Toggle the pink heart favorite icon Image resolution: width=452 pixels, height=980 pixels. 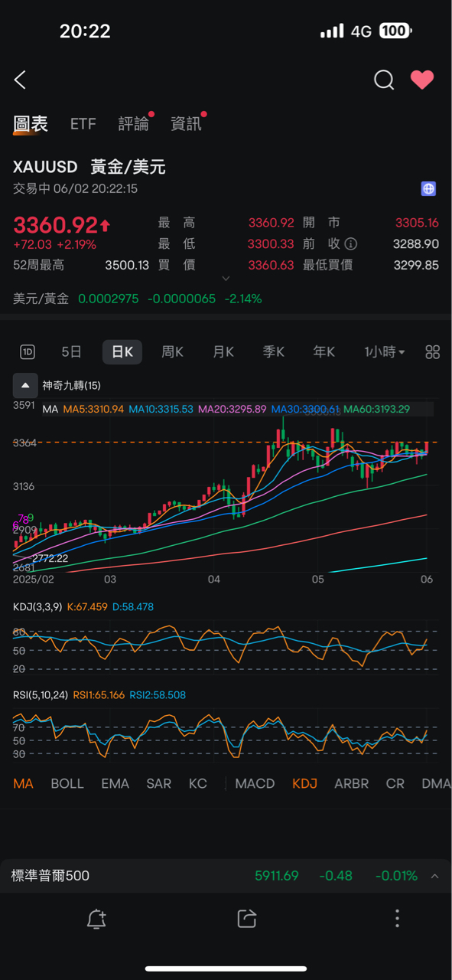coord(422,80)
